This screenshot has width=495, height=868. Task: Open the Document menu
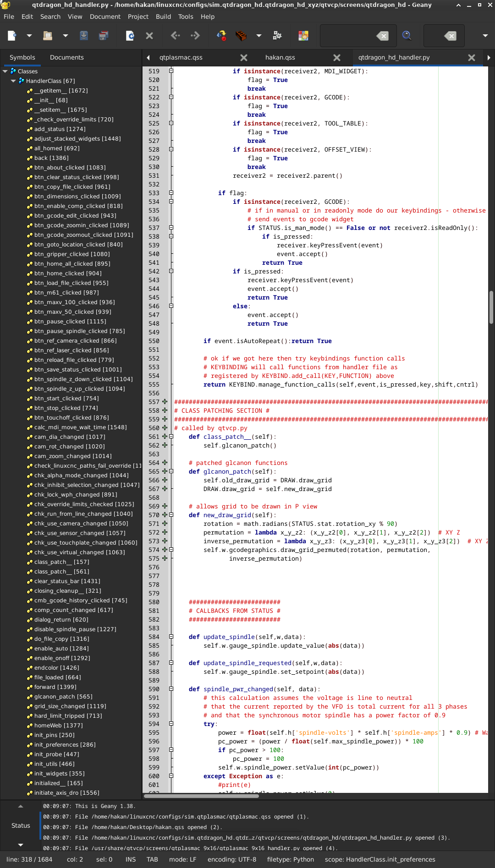coord(105,16)
